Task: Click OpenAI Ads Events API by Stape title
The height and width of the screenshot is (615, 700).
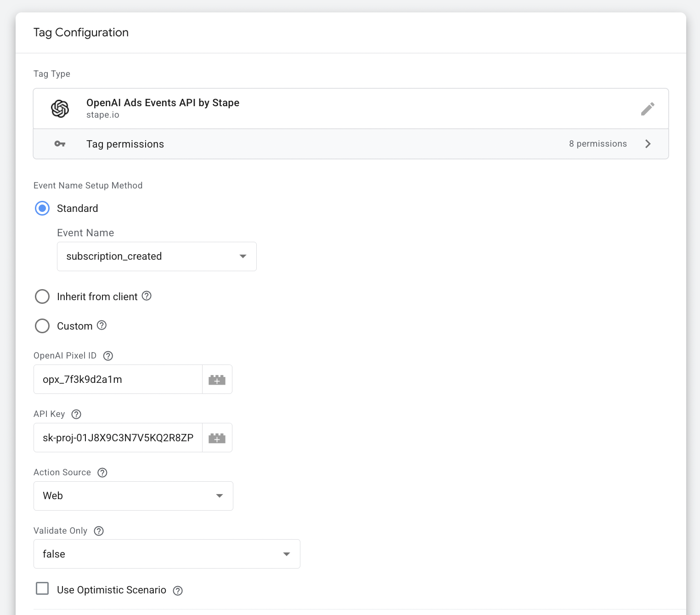Action: pos(163,102)
